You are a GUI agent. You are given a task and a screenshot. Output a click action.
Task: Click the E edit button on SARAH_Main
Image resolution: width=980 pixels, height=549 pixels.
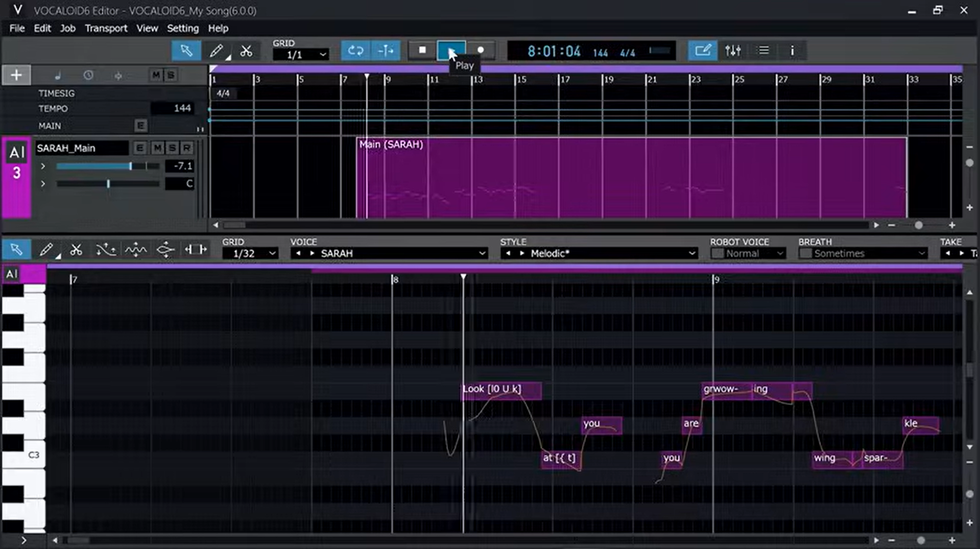[x=139, y=148]
